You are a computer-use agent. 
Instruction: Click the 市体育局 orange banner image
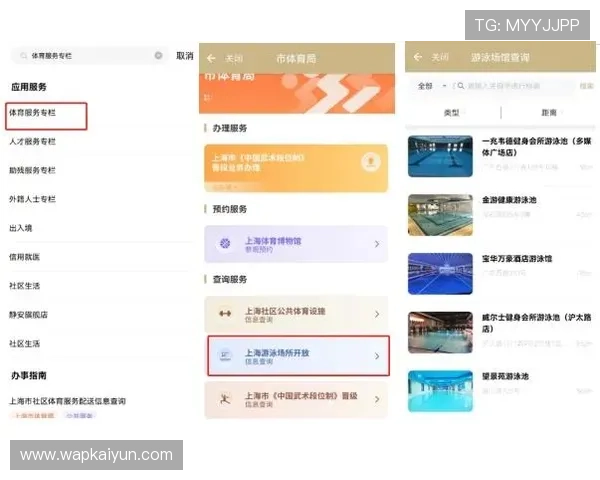pos(297,94)
